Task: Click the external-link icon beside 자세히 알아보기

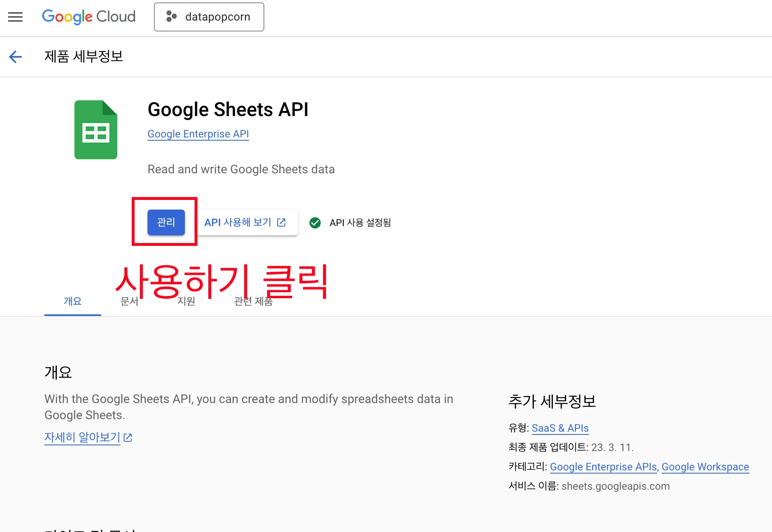Action: tap(128, 438)
